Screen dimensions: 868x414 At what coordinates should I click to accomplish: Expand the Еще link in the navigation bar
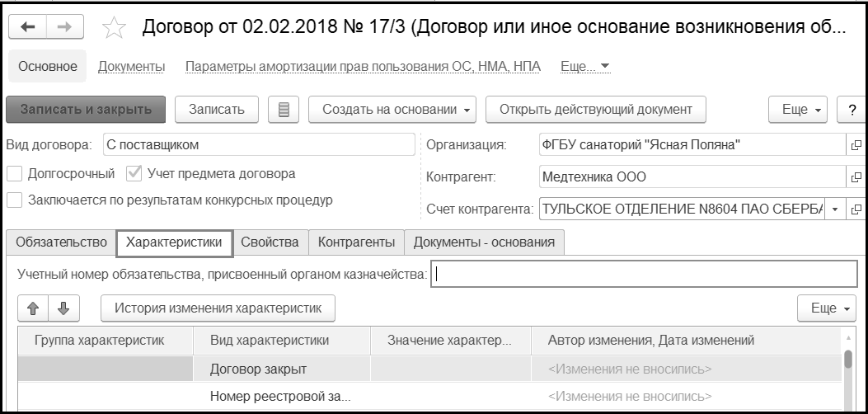[x=584, y=66]
